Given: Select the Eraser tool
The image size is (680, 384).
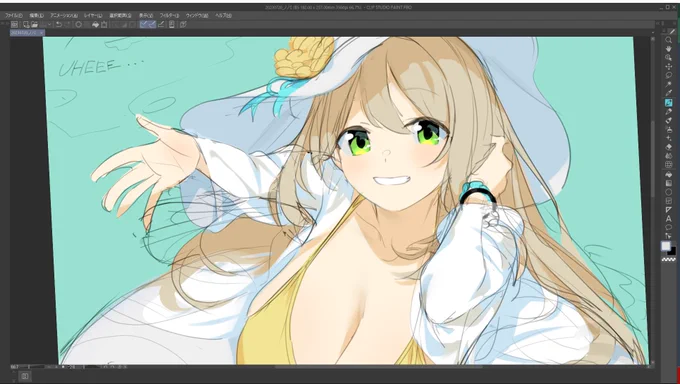Looking at the screenshot, I should [668, 147].
